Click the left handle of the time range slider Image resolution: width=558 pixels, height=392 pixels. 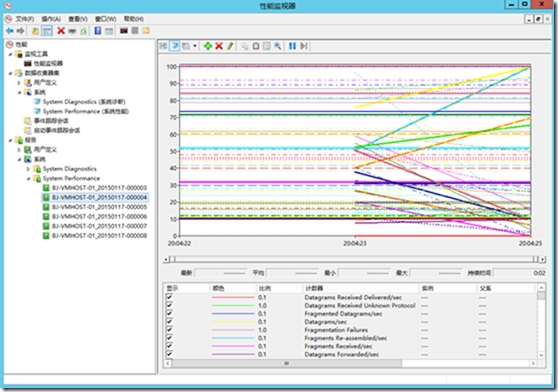tap(172, 259)
